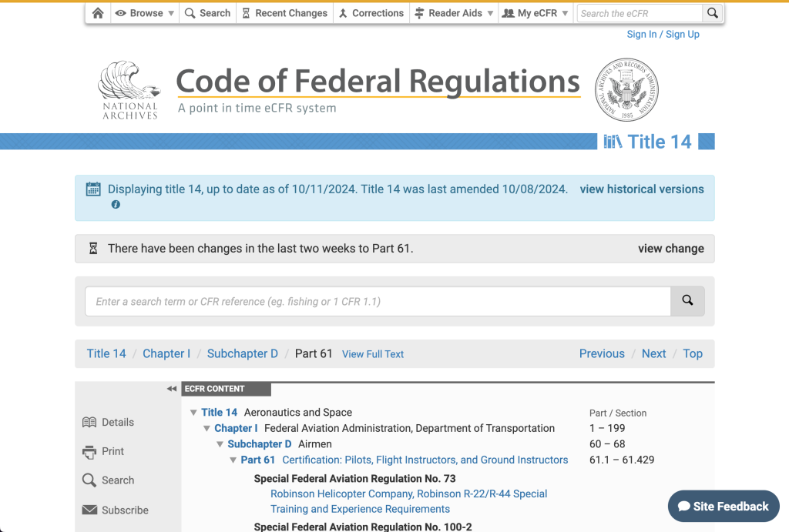
Task: Open the My eCFR dropdown menu
Action: [535, 13]
